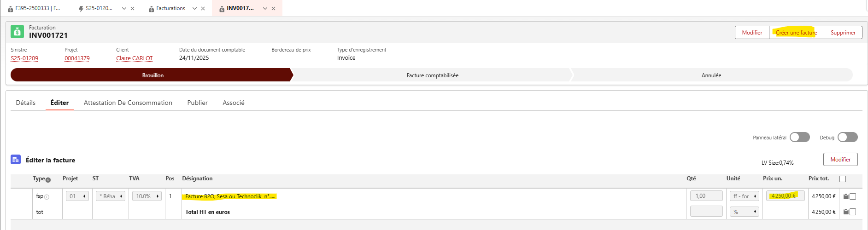This screenshot has height=230, width=868.
Task: Switch to Attestation De Consommation tab
Action: tap(128, 103)
